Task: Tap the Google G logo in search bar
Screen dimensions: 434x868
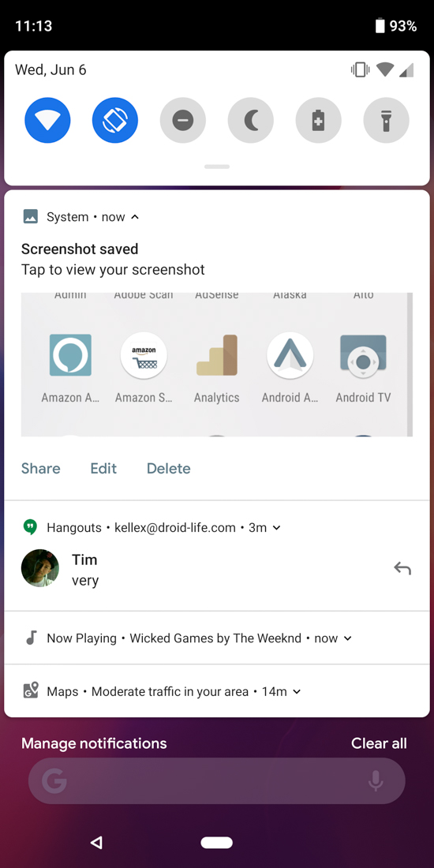Action: [x=54, y=781]
